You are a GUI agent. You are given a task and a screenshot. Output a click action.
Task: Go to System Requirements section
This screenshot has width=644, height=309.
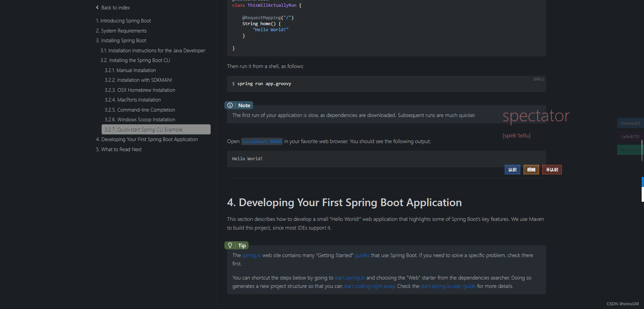(121, 31)
